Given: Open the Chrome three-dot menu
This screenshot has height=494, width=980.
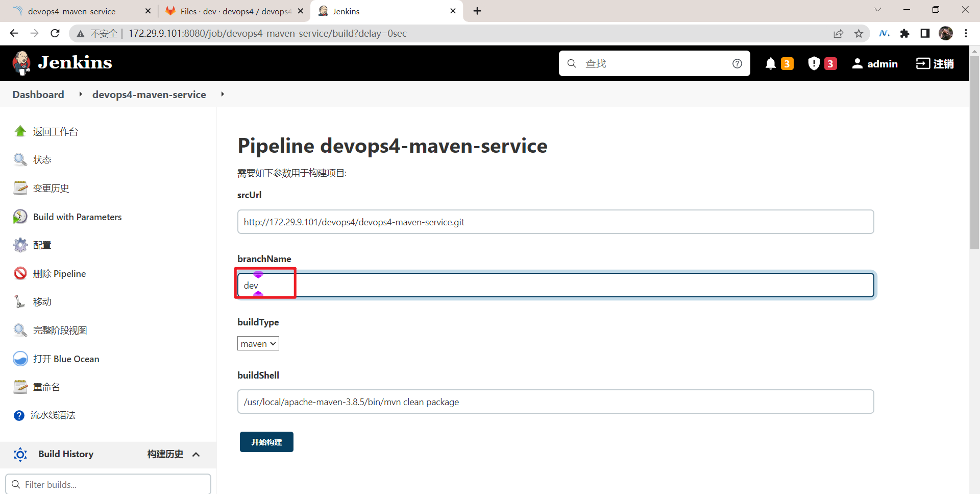Looking at the screenshot, I should click(966, 33).
